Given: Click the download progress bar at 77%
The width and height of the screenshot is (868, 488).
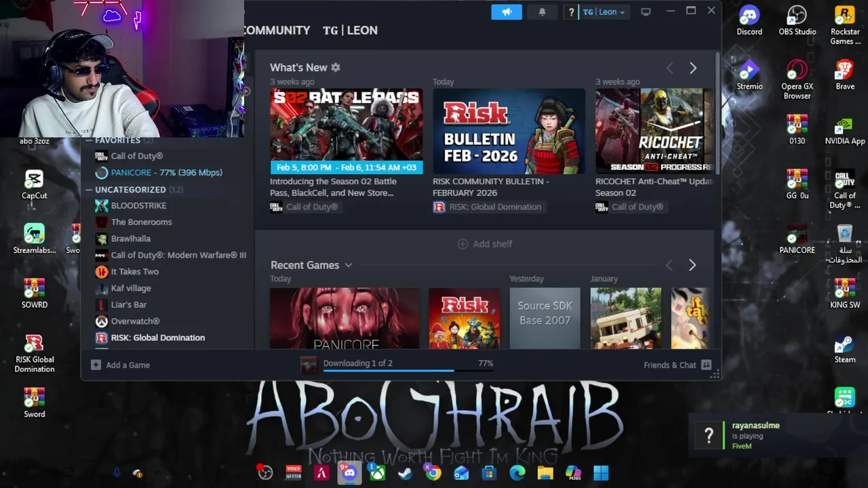Looking at the screenshot, I should (409, 371).
